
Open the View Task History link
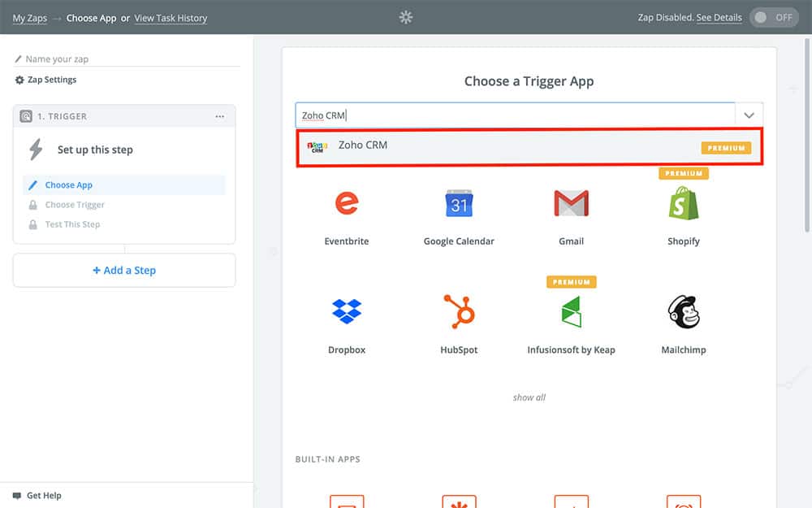click(x=171, y=18)
